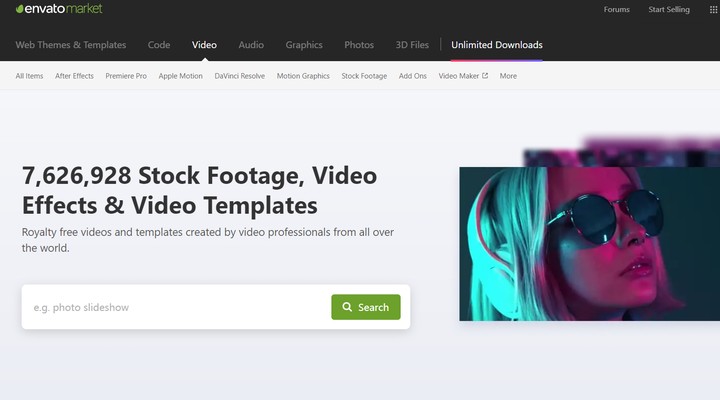Image resolution: width=720 pixels, height=400 pixels.
Task: Browse DaVinci Resolve items
Action: pyautogui.click(x=240, y=76)
